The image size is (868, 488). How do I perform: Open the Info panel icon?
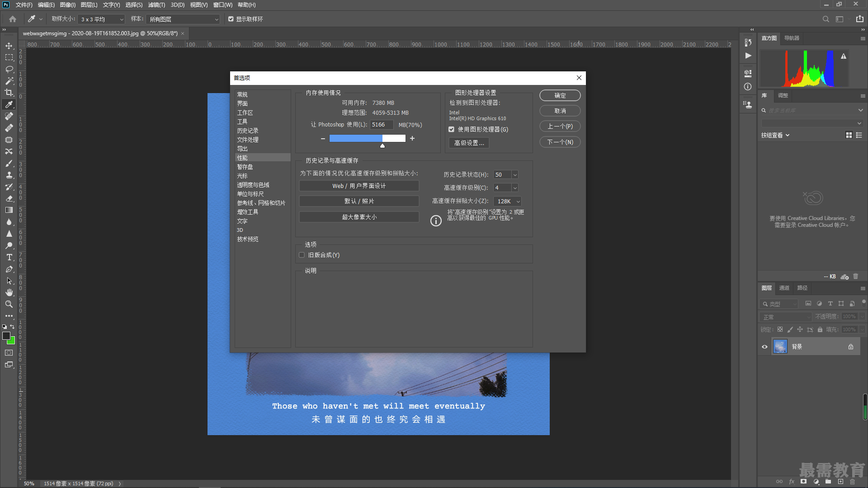tap(748, 86)
